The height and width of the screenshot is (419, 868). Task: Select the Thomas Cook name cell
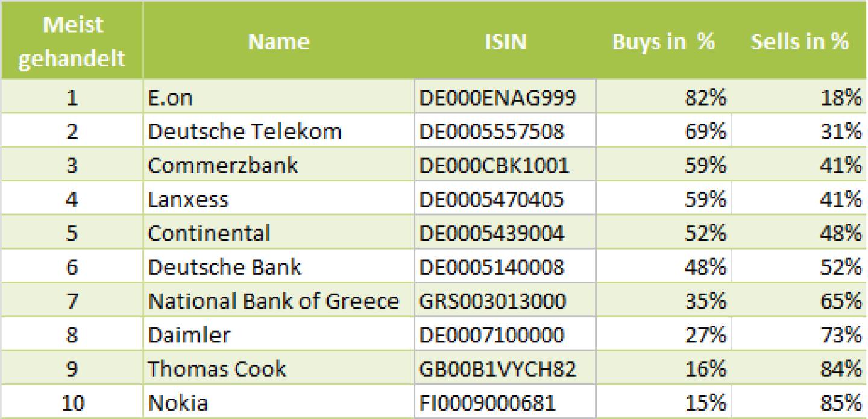point(278,367)
